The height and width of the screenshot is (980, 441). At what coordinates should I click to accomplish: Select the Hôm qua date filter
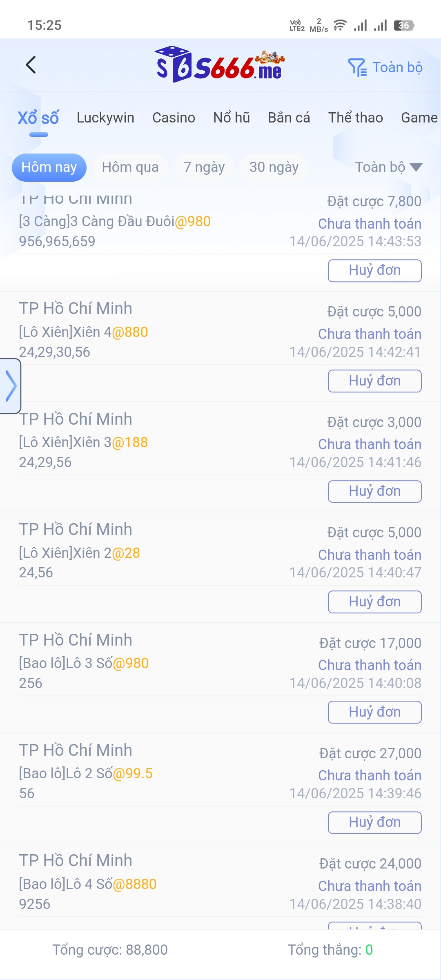pos(130,167)
